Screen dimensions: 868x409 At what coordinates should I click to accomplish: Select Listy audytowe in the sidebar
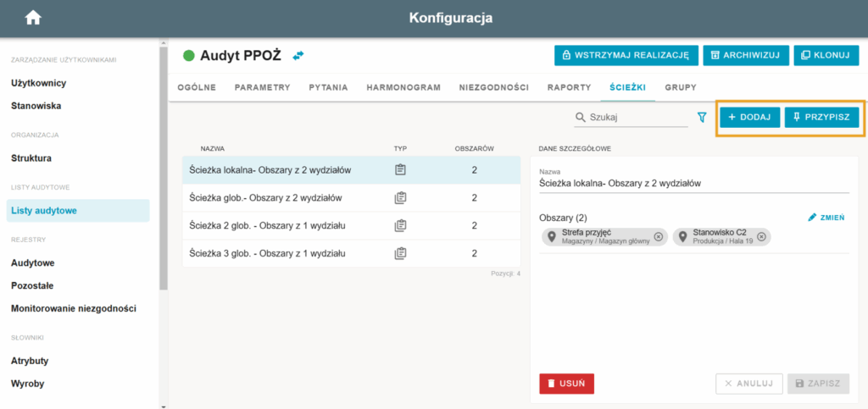coord(78,211)
